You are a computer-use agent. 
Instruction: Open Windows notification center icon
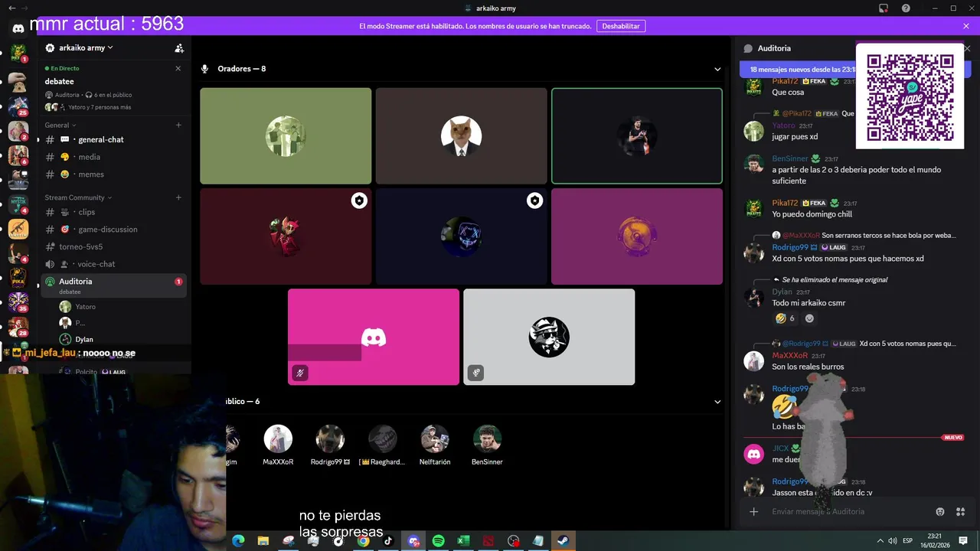963,541
